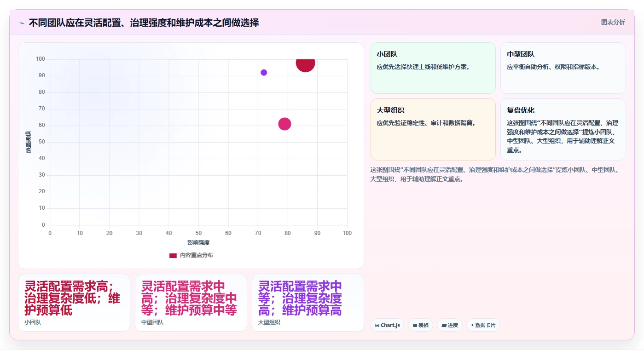
Task: Click the 表格 tag chip
Action: (420, 325)
